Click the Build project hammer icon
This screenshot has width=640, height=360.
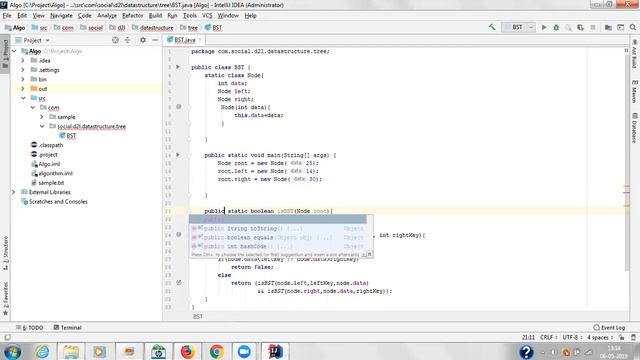(492, 27)
